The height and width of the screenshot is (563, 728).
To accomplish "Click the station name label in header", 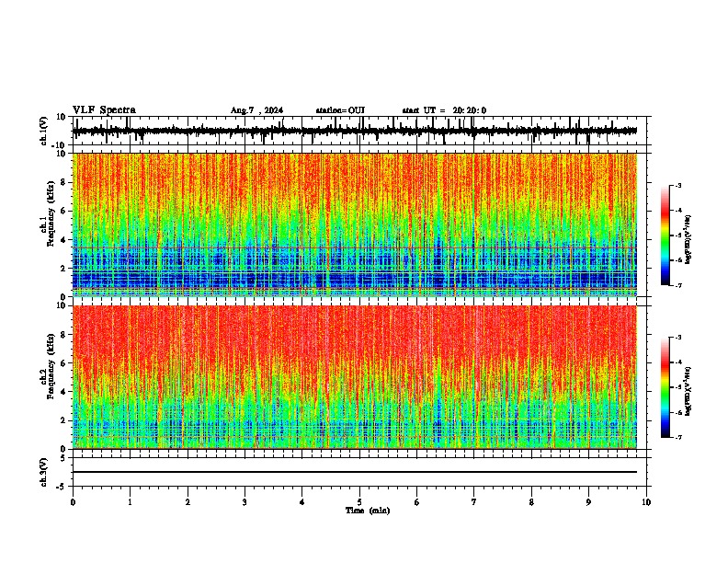I will [340, 110].
